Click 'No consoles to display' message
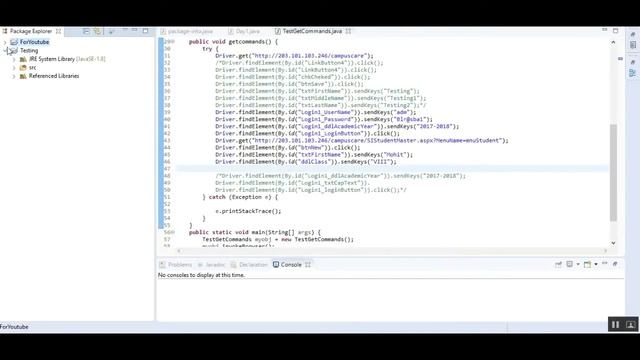The height and width of the screenshot is (360, 640). [x=201, y=275]
